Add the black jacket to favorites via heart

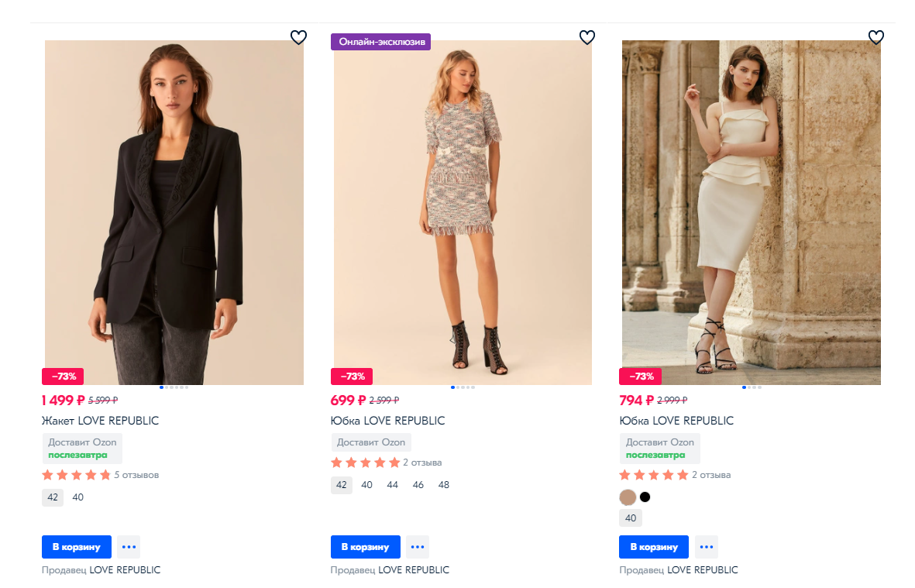point(298,37)
